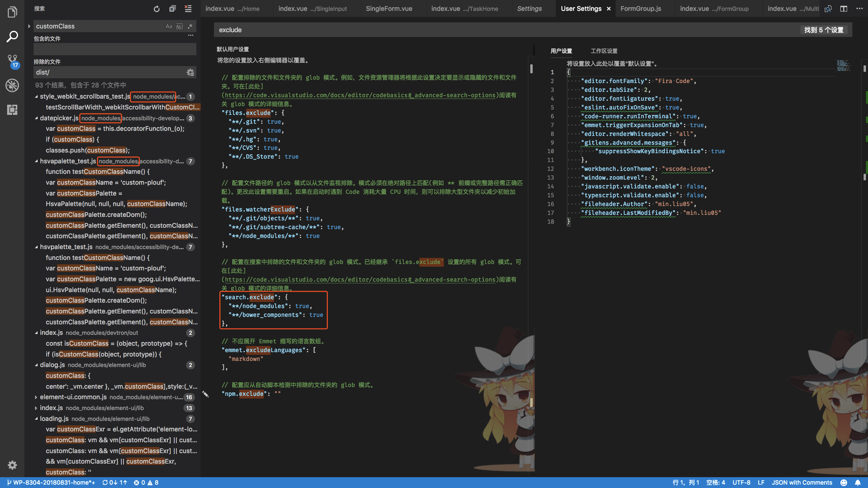This screenshot has height=488, width=868.
Task: Open notifications with the bell icon
Action: tap(857, 483)
